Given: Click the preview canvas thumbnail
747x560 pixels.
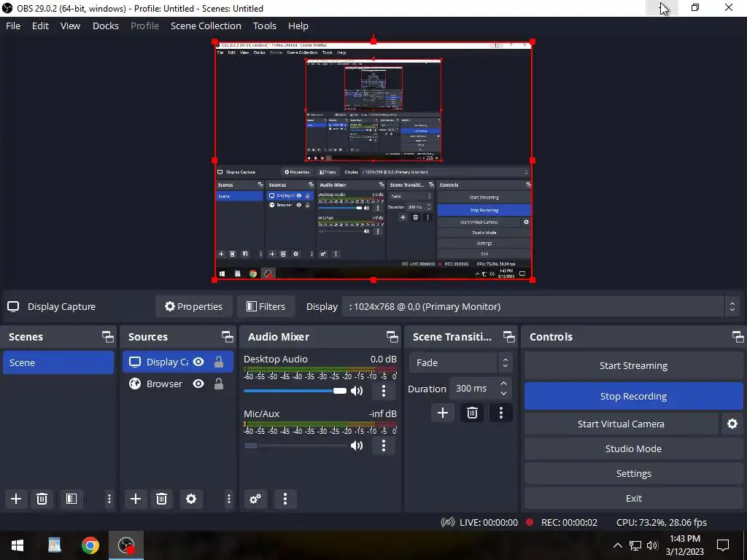Looking at the screenshot, I should coord(373,161).
